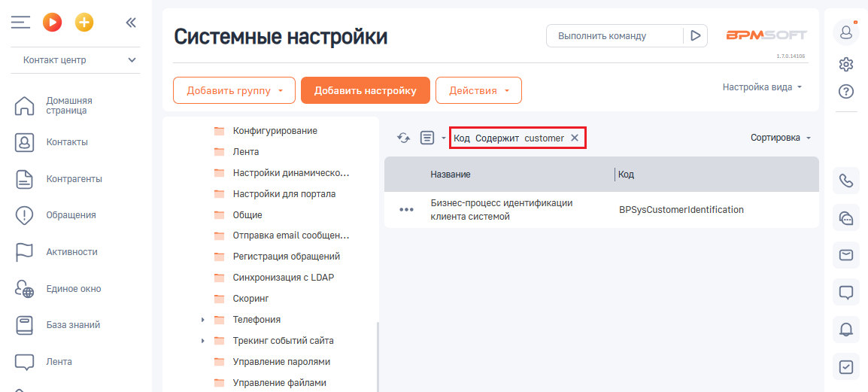This screenshot has width=868, height=392.
Task: Click the Добавить настройку button
Action: pos(366,90)
